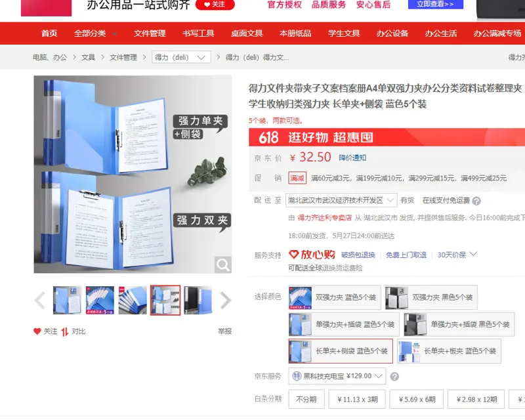525x420 pixels.
Task: Select fifth thumbnail with black folder
Action: pyautogui.click(x=198, y=300)
